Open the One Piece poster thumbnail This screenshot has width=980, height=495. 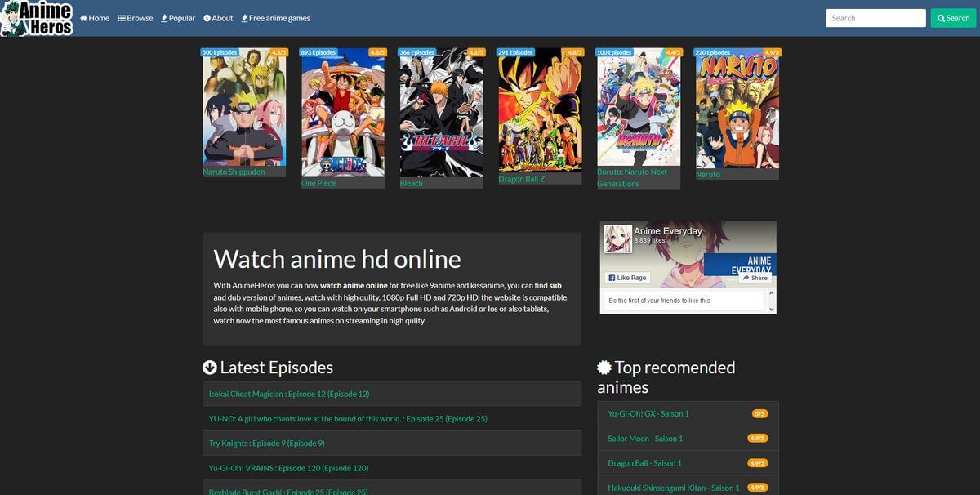(x=342, y=113)
